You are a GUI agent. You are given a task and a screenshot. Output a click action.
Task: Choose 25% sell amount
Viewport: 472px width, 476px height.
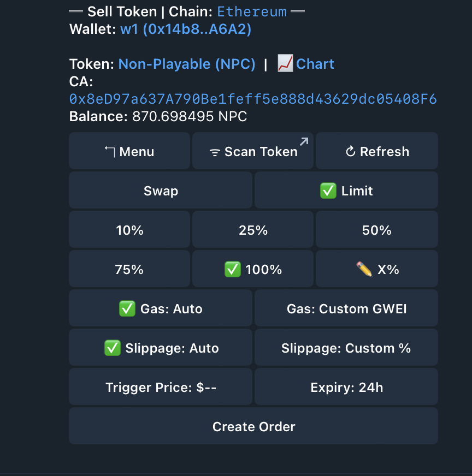(x=253, y=230)
